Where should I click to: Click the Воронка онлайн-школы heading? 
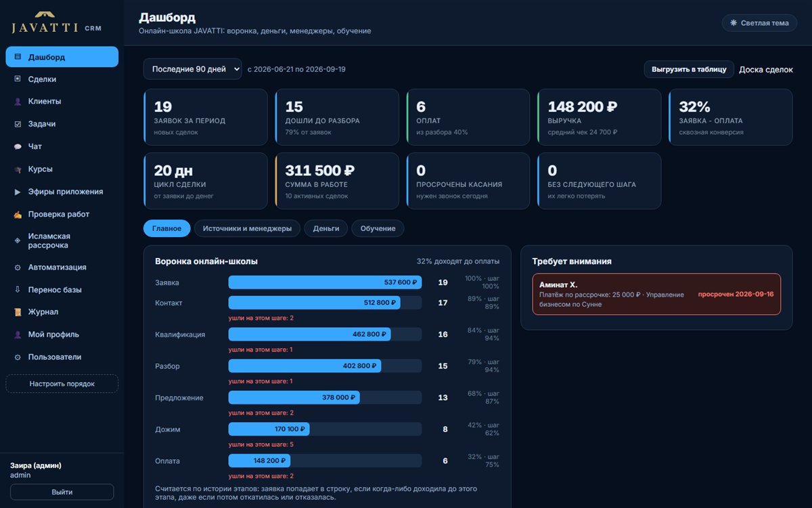pos(206,261)
